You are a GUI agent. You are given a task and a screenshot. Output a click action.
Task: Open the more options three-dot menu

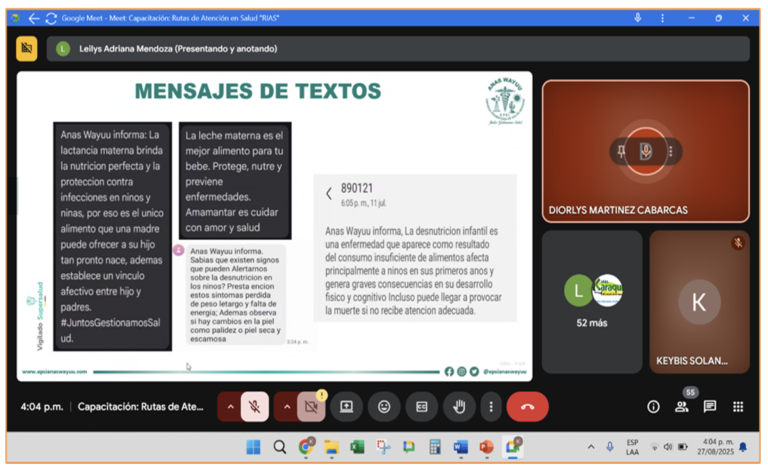[490, 407]
